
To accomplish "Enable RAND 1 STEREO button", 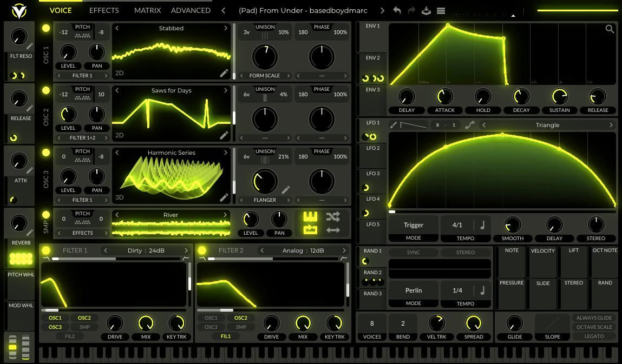I will click(466, 253).
